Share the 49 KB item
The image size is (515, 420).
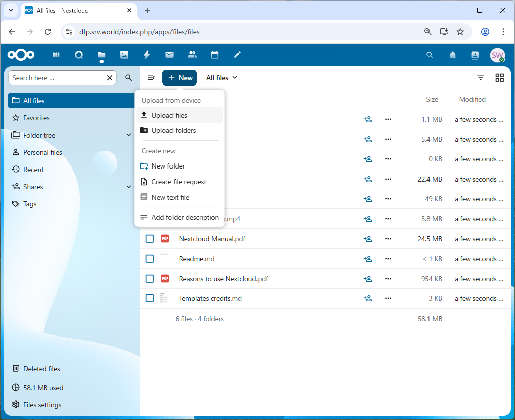(x=368, y=199)
